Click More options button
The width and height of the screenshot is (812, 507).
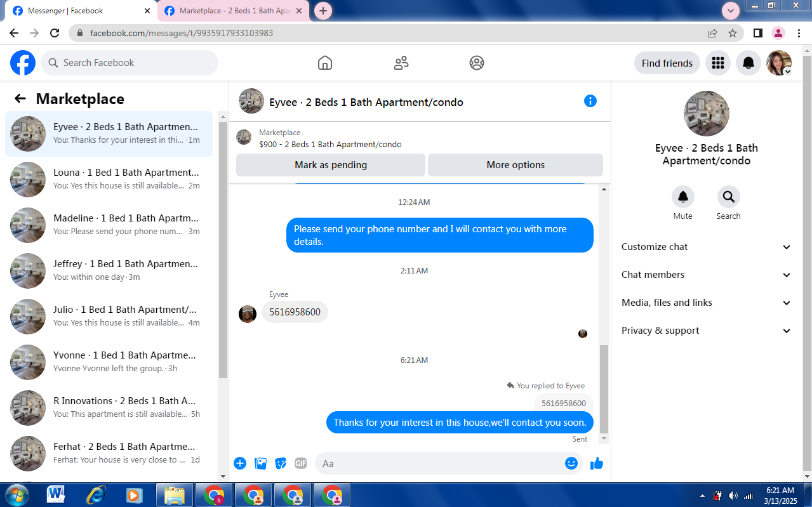pyautogui.click(x=516, y=165)
